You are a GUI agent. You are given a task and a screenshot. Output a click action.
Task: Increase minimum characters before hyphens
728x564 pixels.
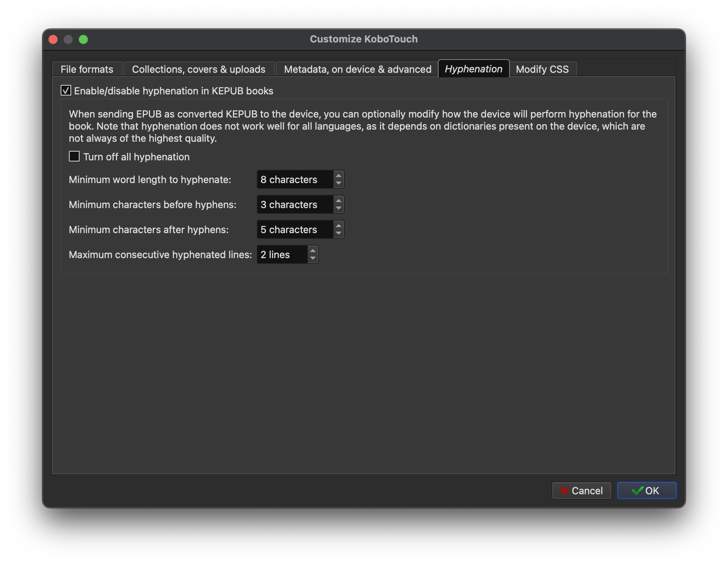pos(339,201)
